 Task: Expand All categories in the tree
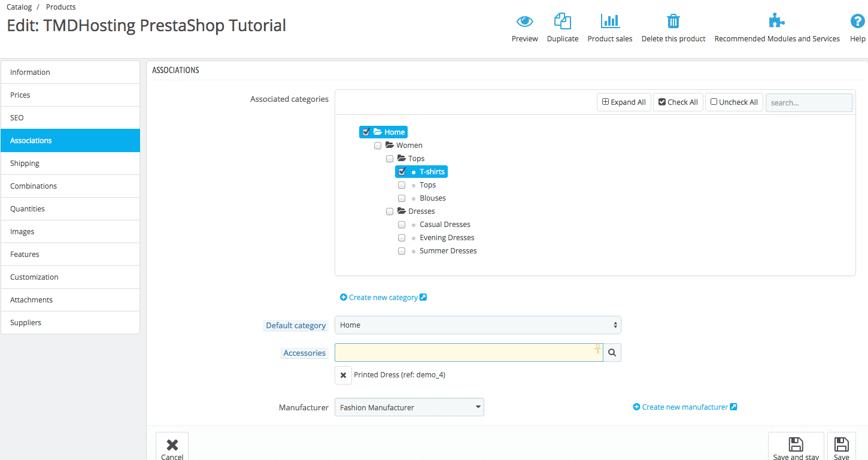coord(624,102)
